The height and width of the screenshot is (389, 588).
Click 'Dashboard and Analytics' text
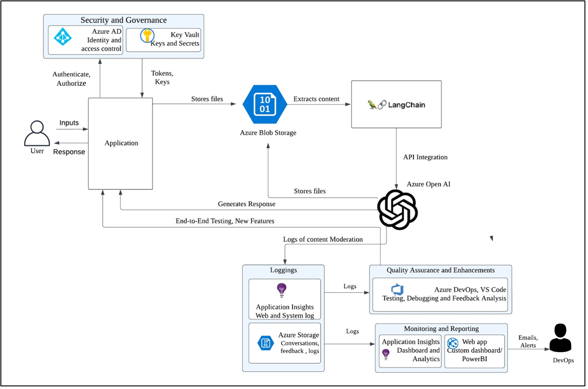click(x=418, y=354)
